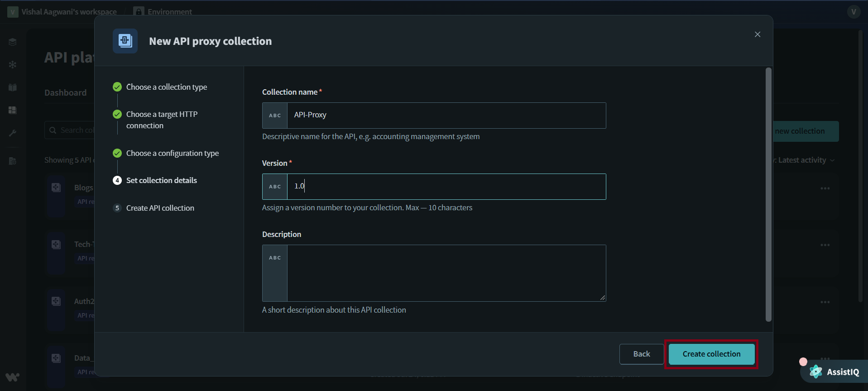The width and height of the screenshot is (868, 391).
Task: Select the 'Create API collection' step
Action: (160, 208)
